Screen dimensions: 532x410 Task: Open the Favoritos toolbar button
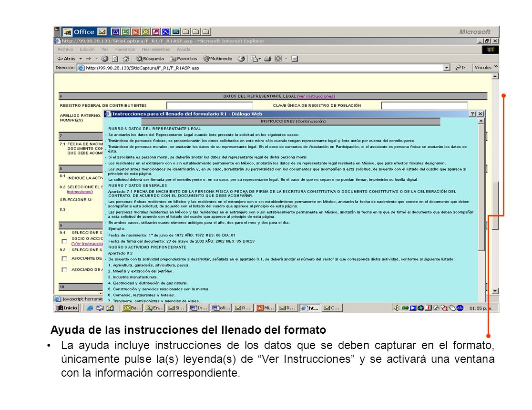(183, 59)
